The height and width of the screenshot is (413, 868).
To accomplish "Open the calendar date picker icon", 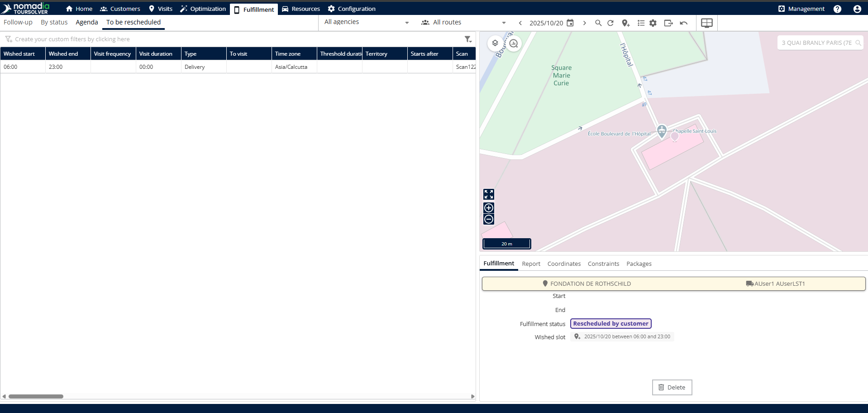I will click(x=570, y=23).
